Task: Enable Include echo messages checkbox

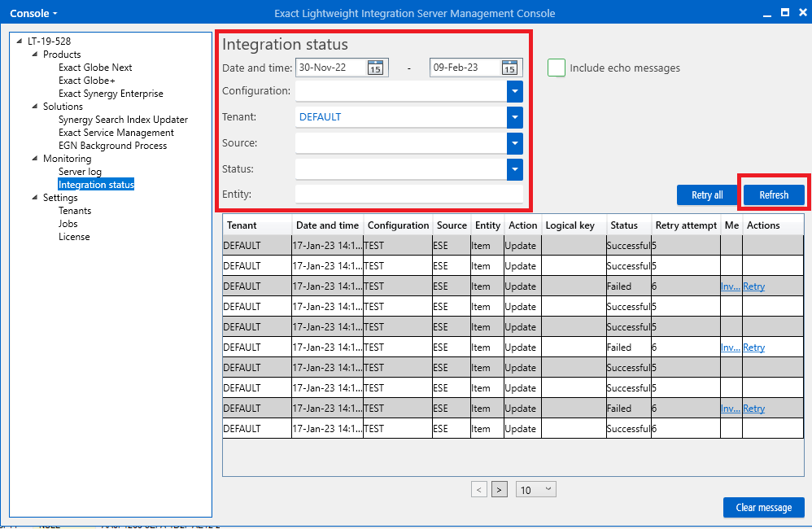Action: [557, 68]
